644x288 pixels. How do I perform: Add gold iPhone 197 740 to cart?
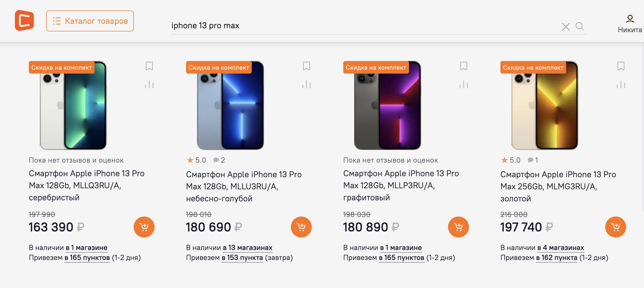tap(616, 227)
